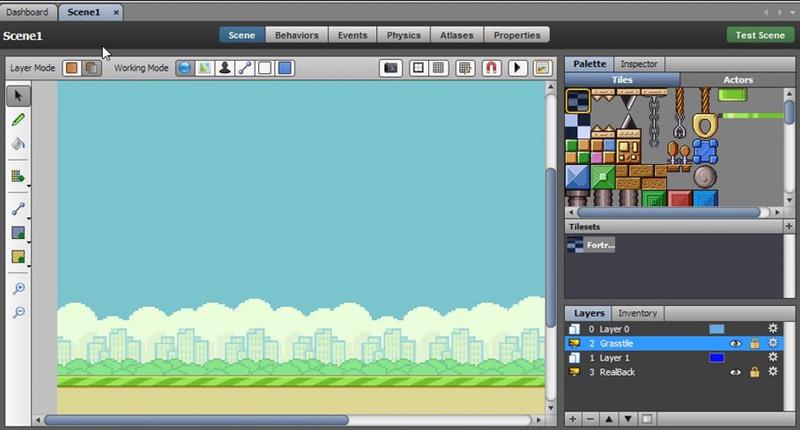Click the camera screenshot icon in toolbar

[x=392, y=68]
